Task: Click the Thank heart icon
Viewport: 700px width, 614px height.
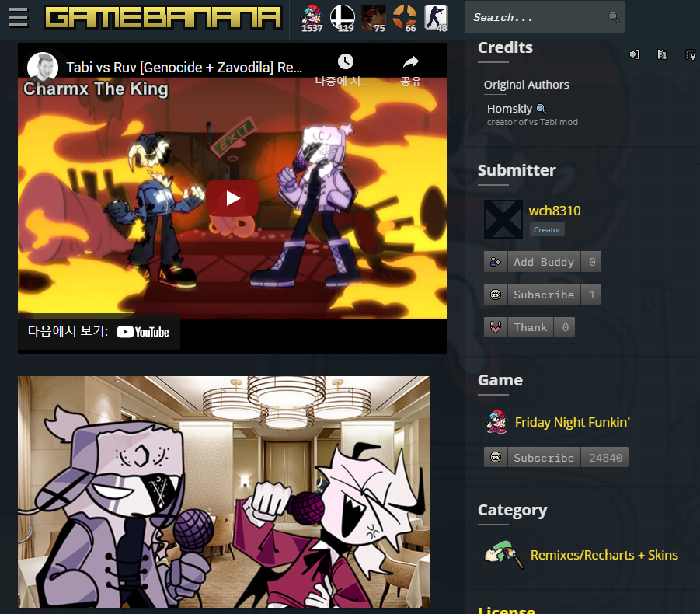Action: pos(496,327)
